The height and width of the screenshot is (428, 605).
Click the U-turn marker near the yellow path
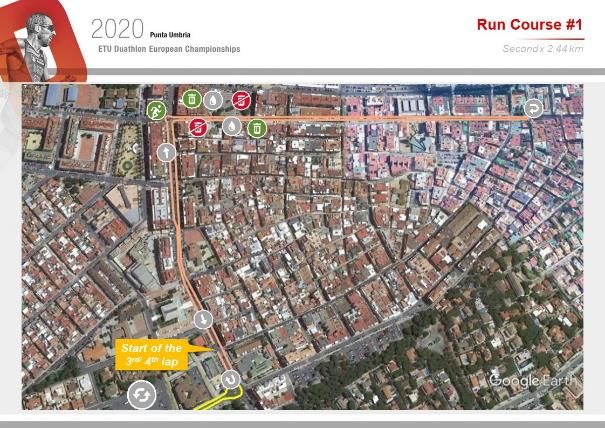tap(231, 379)
